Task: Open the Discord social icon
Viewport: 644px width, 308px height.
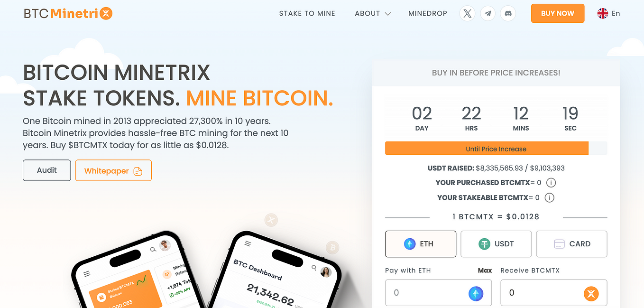Action: 508,13
